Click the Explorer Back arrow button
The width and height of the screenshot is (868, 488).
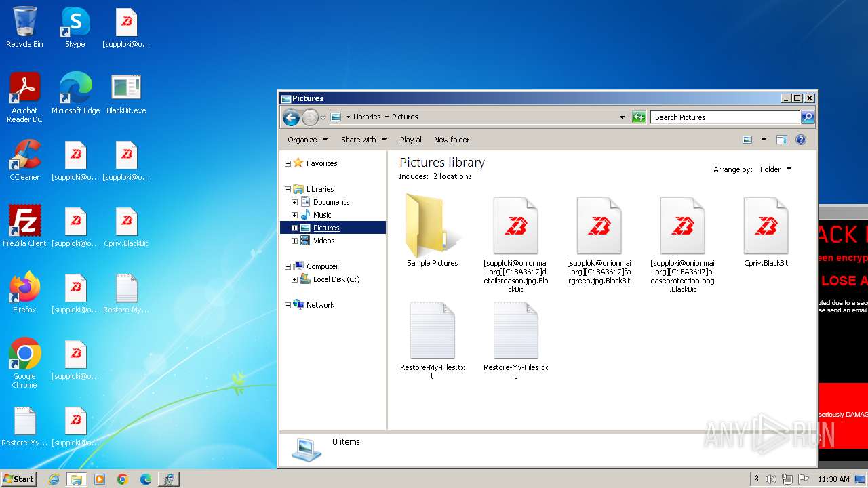[x=292, y=117]
